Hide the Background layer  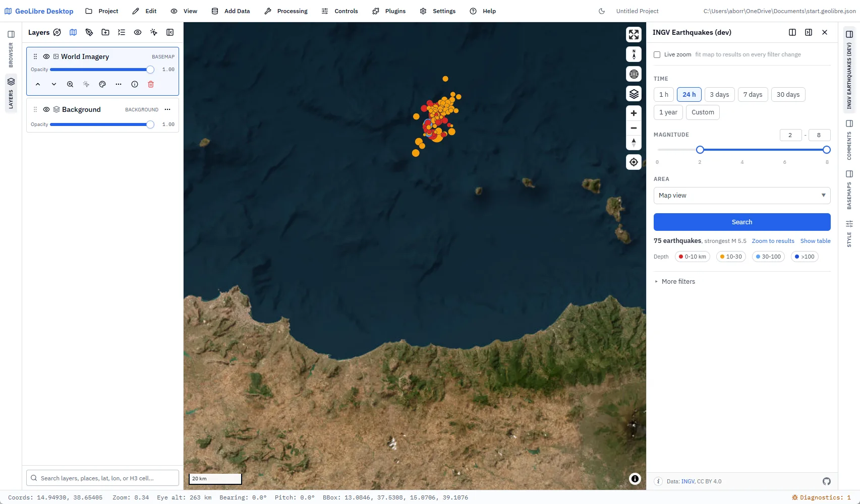pos(46,109)
